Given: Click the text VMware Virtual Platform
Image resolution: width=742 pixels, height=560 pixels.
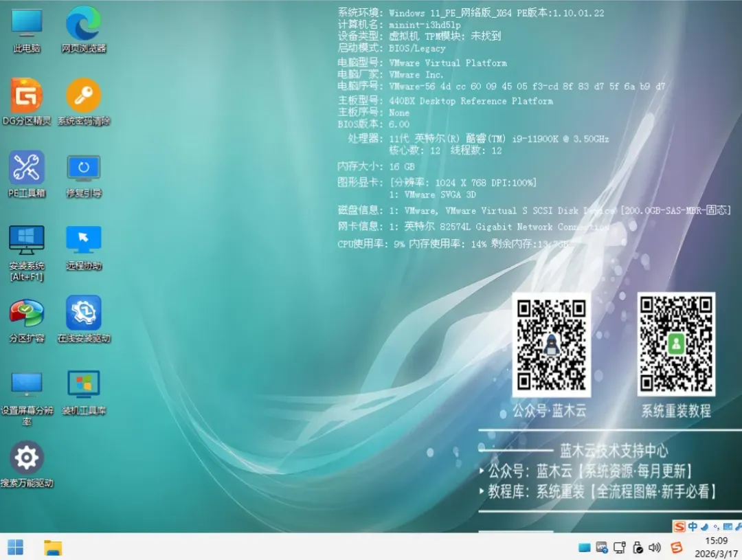Looking at the screenshot, I should point(448,63).
